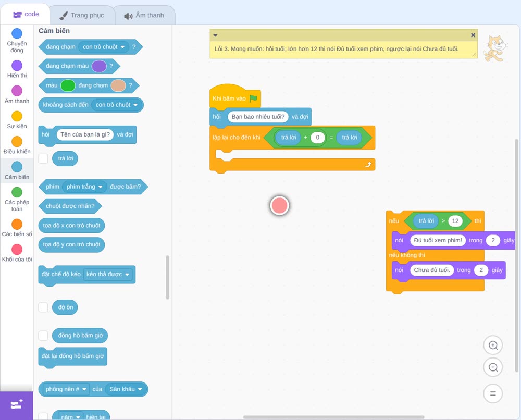This screenshot has height=420, width=521.
Task: Open the 'phím trắng' key dropdown
Action: pos(84,187)
